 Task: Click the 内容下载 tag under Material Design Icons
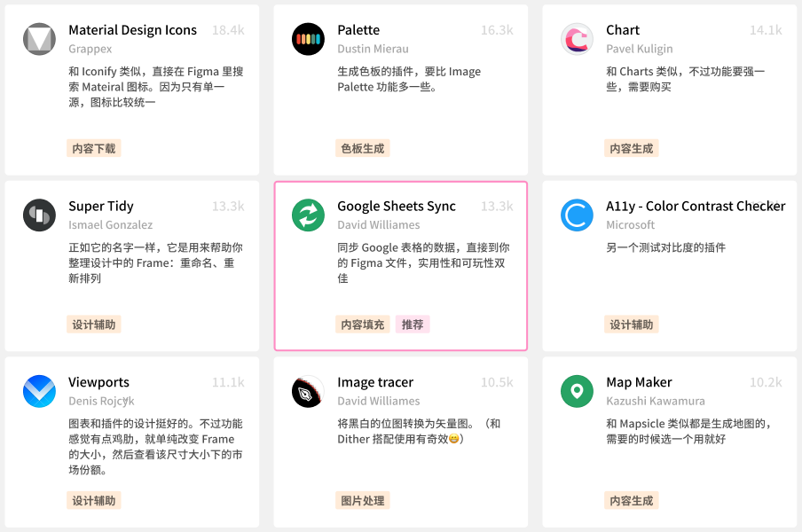[94, 148]
